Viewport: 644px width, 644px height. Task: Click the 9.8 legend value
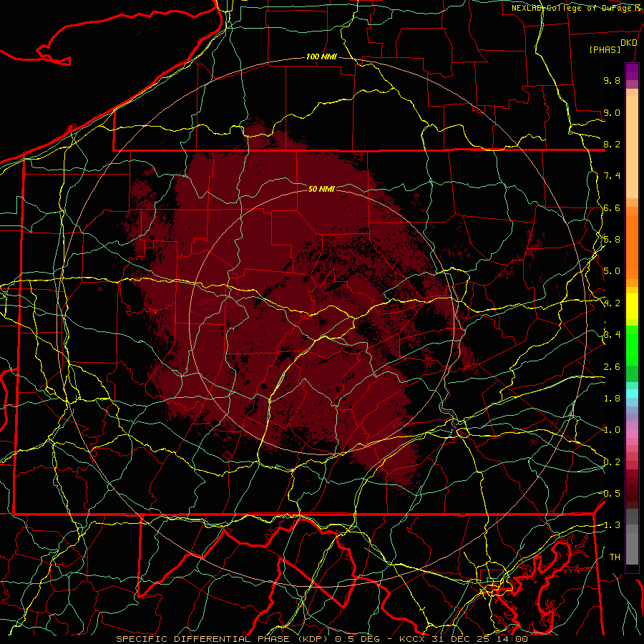tap(612, 80)
